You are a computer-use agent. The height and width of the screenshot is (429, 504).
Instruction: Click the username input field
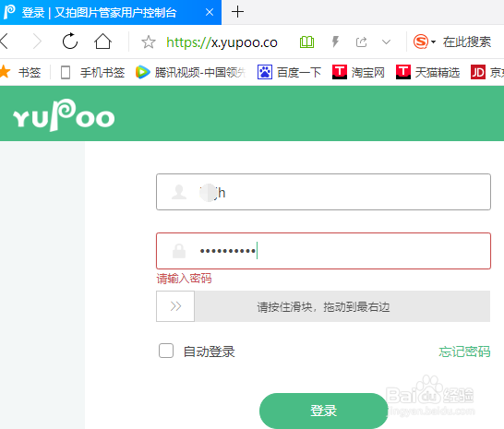(323, 192)
